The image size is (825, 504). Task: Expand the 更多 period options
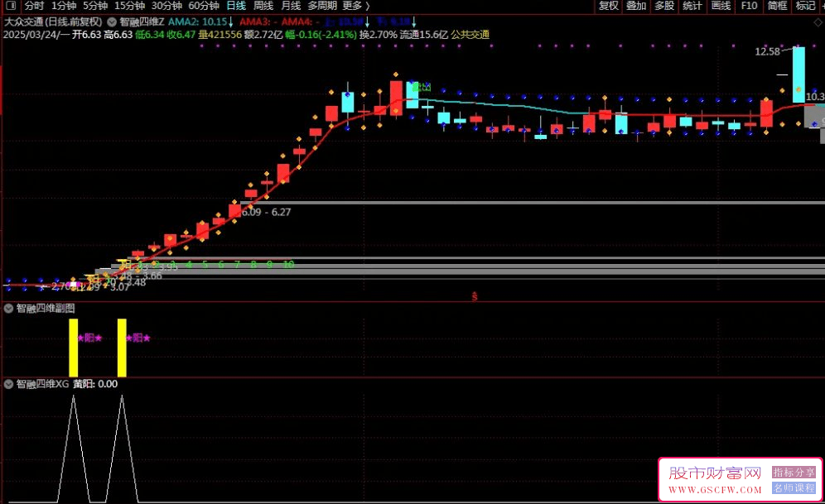355,6
